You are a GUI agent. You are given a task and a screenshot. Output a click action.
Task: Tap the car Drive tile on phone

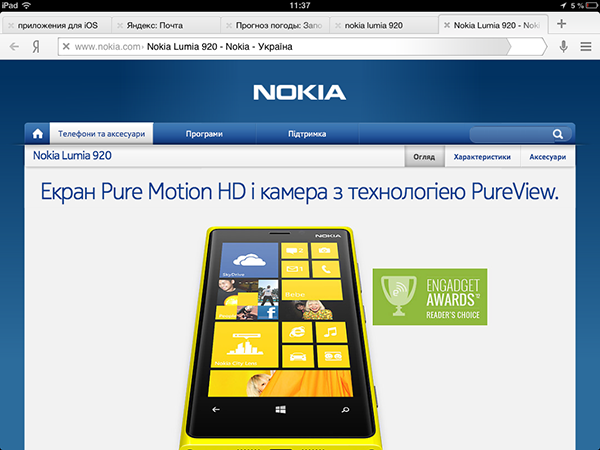tap(298, 356)
